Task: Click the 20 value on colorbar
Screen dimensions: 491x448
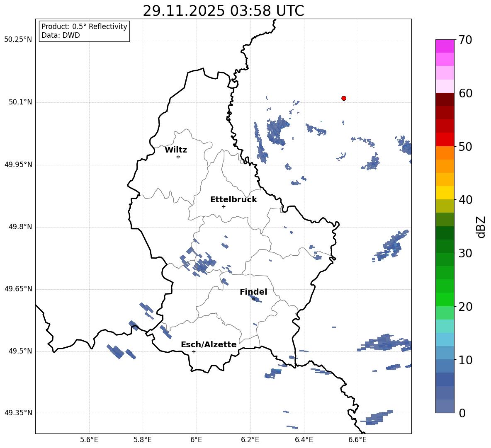Action: point(465,306)
